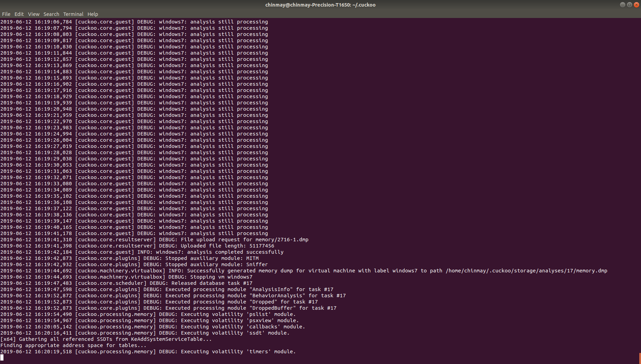The width and height of the screenshot is (641, 364).
Task: Click the terminal window title bar
Action: 320,4
